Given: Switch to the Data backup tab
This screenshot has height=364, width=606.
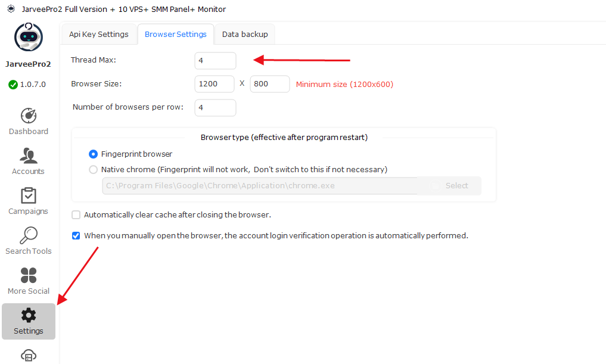Looking at the screenshot, I should [245, 35].
